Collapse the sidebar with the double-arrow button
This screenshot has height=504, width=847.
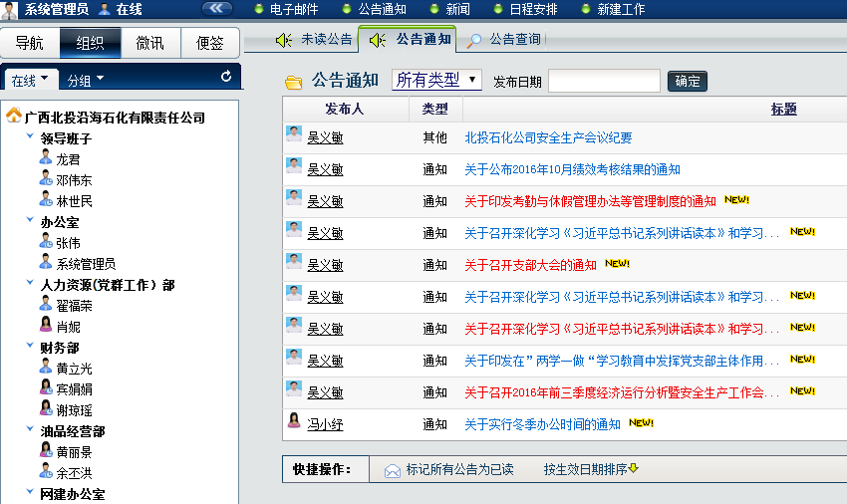click(x=217, y=8)
